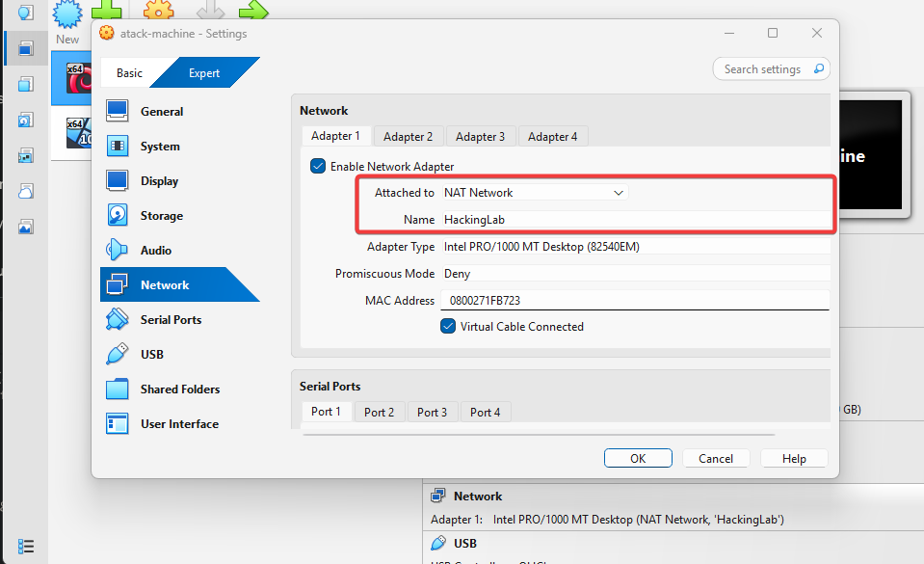Uncheck Enable Network Adapter checkbox
This screenshot has height=564, width=924.
(318, 167)
